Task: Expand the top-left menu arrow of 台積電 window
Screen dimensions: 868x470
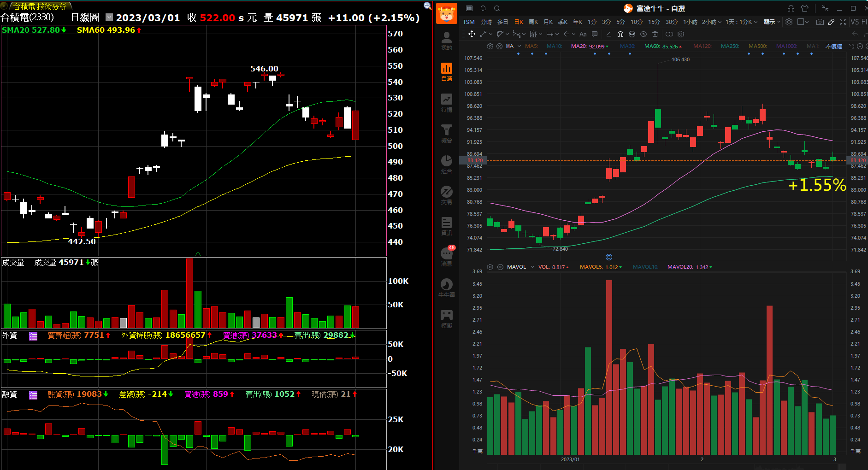Action: pos(4,6)
